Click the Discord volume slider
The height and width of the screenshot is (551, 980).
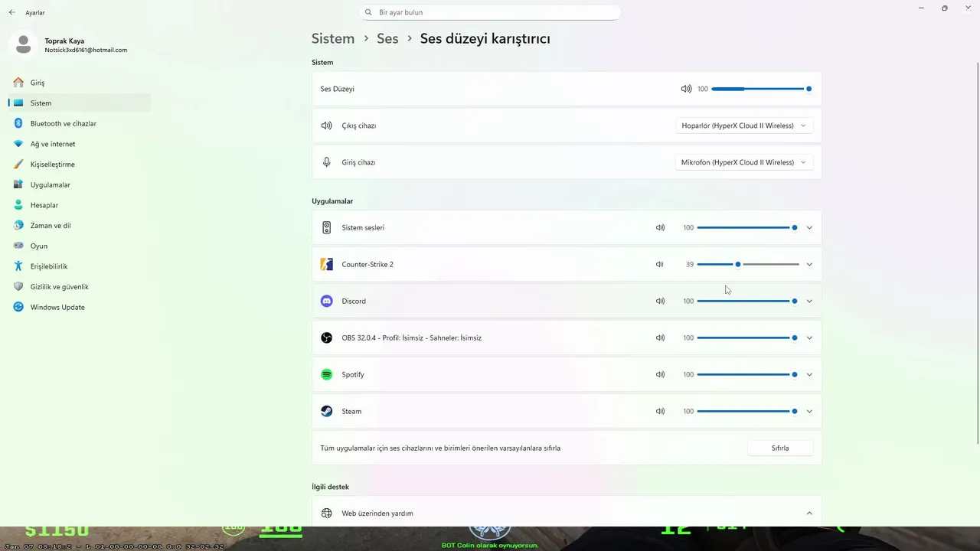click(x=748, y=301)
